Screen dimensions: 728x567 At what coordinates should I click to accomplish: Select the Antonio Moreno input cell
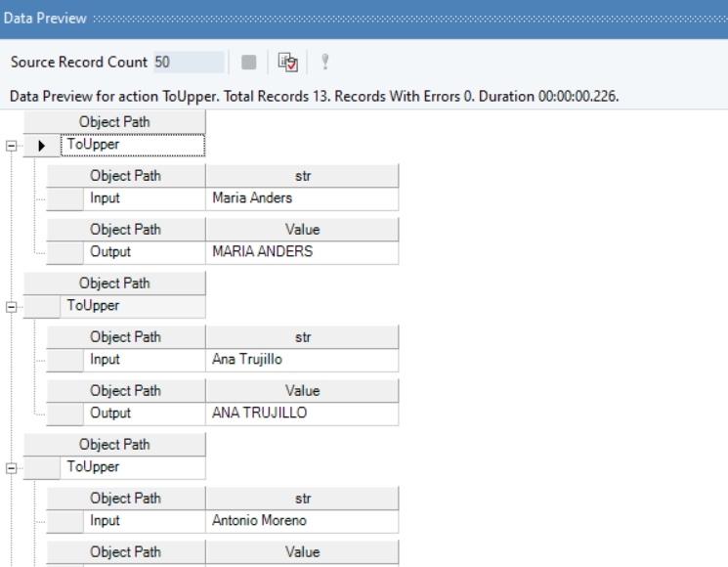pos(302,521)
